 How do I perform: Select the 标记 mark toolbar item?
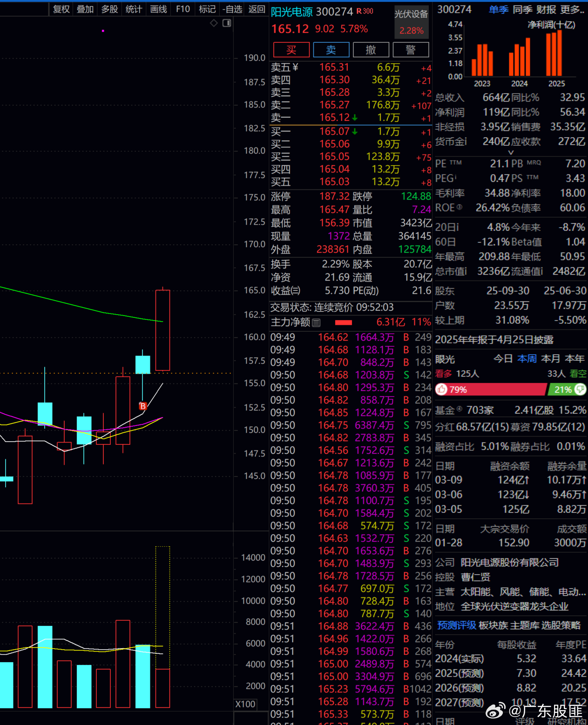coord(207,9)
